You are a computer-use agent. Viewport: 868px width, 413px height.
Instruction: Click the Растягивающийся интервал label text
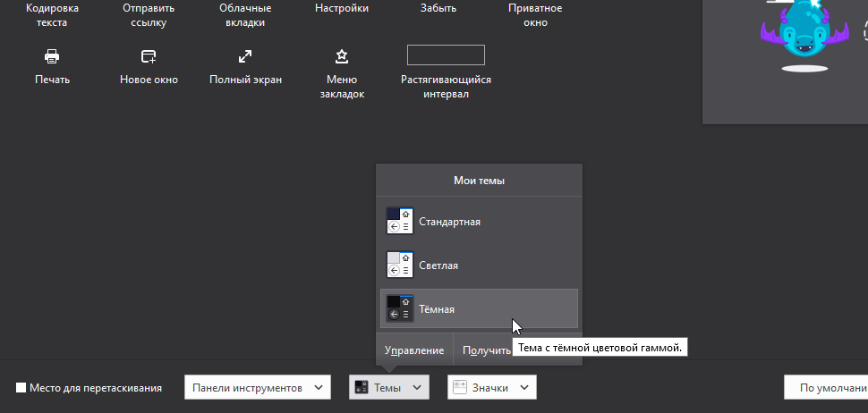click(x=446, y=87)
